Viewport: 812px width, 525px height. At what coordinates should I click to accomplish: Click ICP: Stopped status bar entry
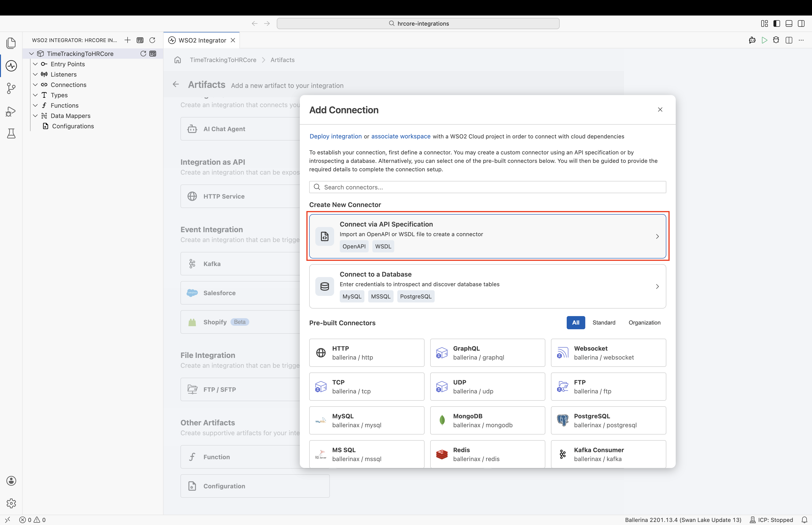(x=771, y=520)
